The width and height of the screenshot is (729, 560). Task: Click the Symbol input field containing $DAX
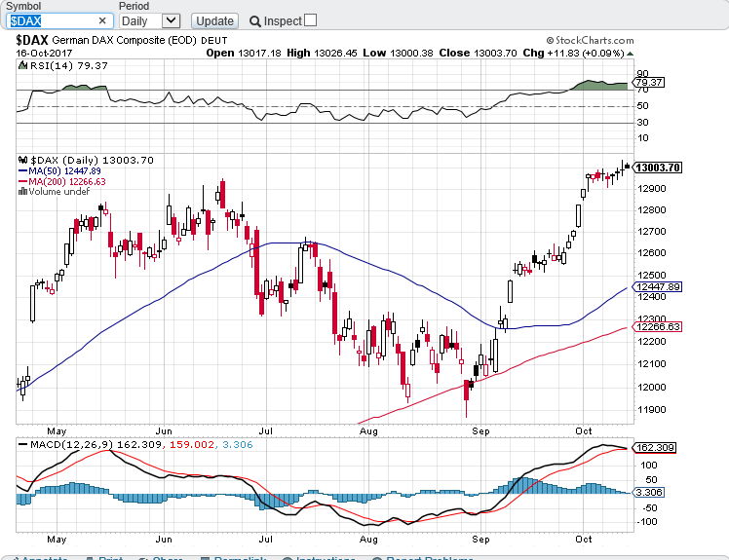click(59, 20)
